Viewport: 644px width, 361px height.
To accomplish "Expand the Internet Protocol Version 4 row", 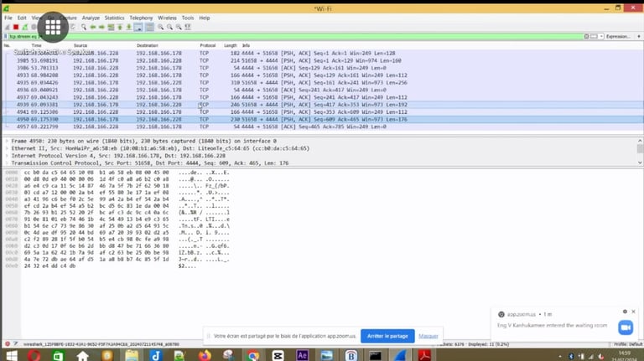I will (x=7, y=156).
